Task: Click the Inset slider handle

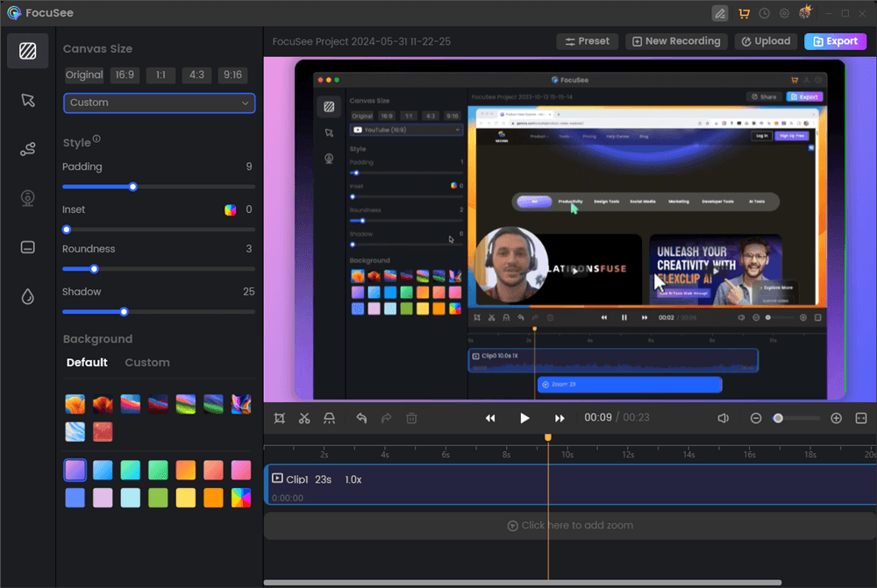Action: click(x=67, y=230)
